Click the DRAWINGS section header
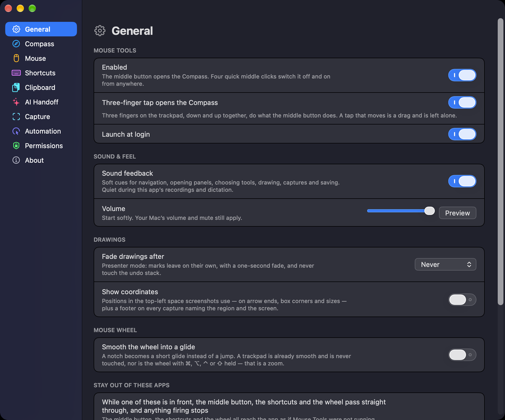This screenshot has width=505, height=420. tap(110, 240)
